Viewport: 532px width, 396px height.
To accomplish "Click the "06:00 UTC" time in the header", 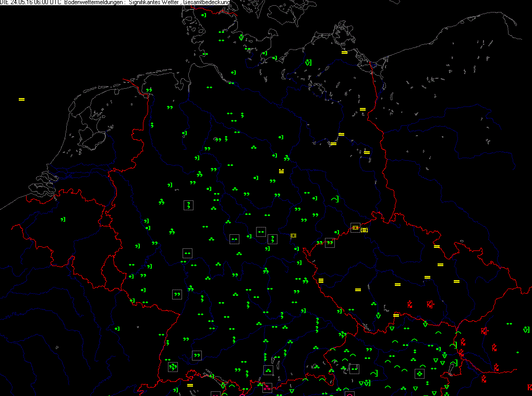I will [x=47, y=3].
